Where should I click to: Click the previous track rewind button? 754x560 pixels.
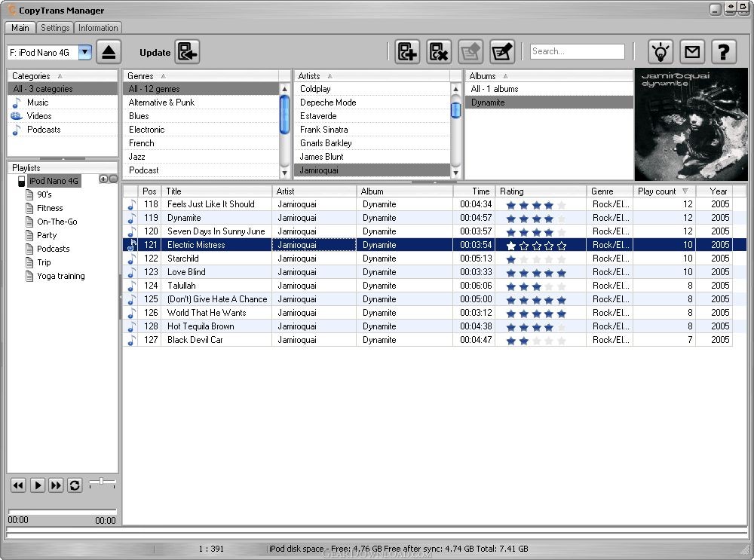tap(18, 485)
